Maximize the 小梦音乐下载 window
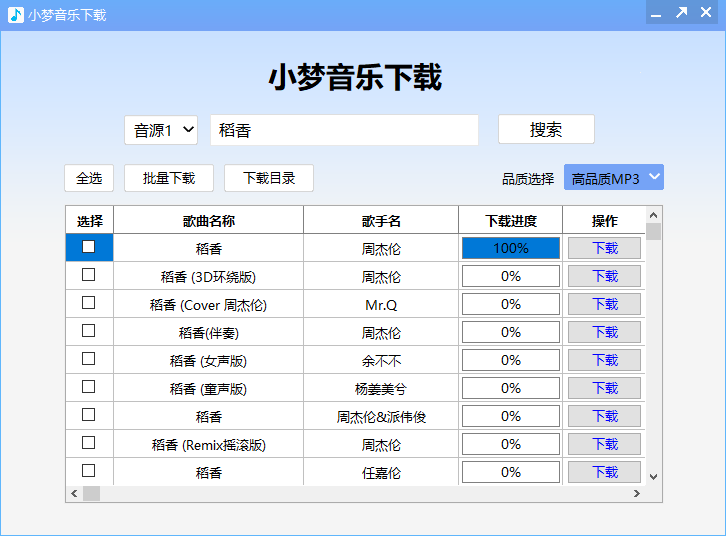The image size is (726, 536). pos(681,13)
